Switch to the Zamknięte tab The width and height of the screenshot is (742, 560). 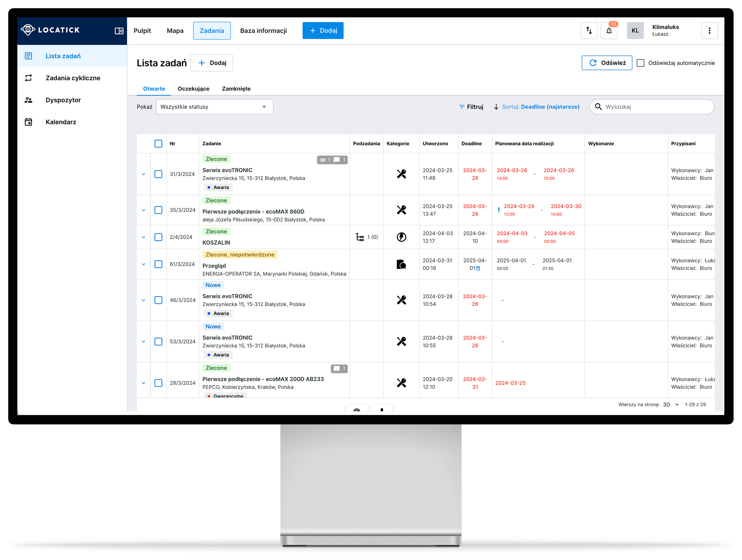(x=236, y=89)
